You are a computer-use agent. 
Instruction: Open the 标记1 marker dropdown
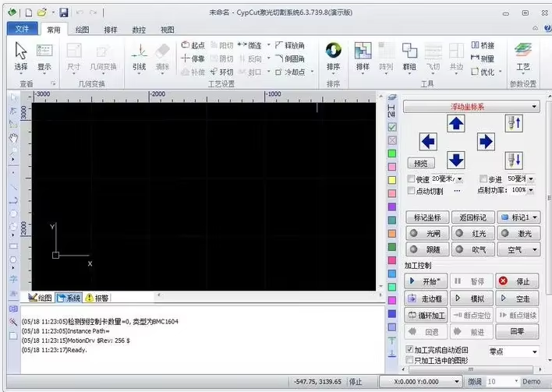click(535, 217)
